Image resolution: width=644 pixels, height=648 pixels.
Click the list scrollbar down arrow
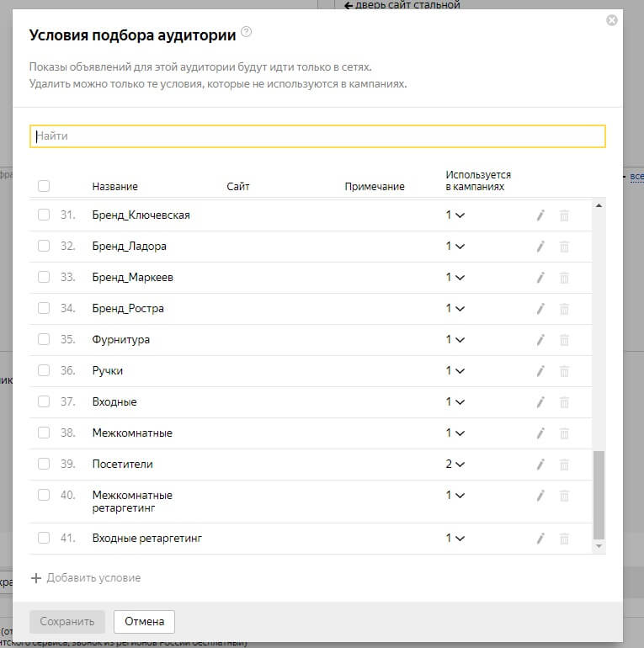click(599, 546)
